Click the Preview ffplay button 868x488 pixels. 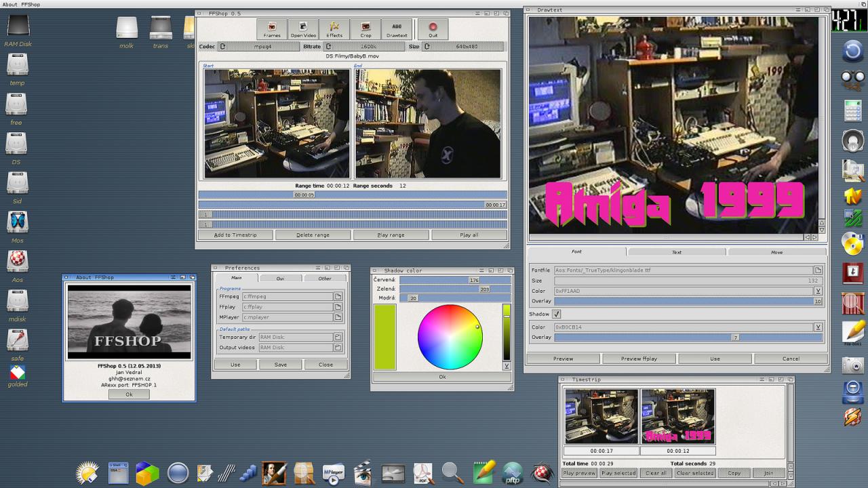pos(639,359)
